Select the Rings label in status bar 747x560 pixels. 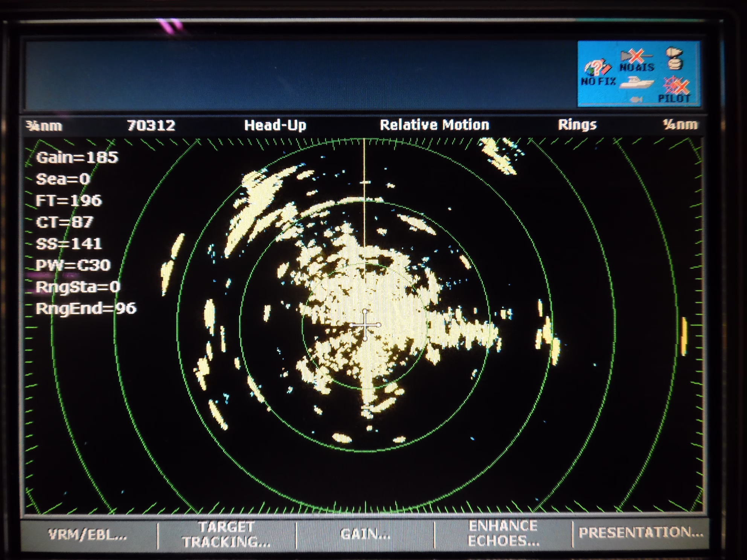(x=577, y=125)
